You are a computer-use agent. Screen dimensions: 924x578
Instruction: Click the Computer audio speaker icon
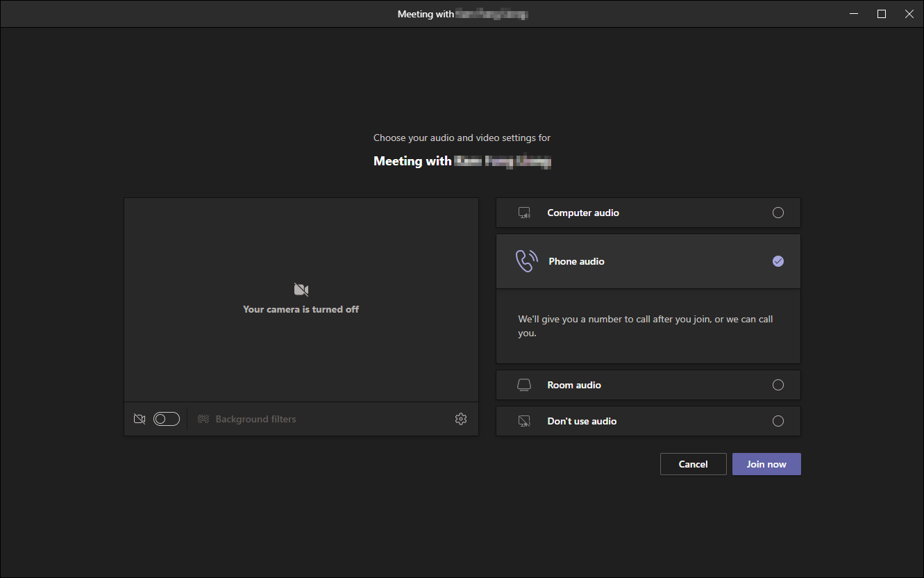(524, 213)
